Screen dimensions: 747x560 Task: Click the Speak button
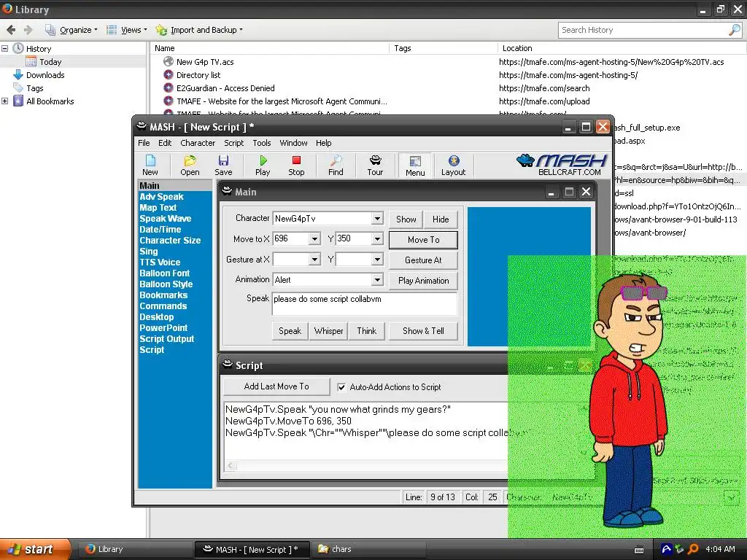tap(290, 331)
